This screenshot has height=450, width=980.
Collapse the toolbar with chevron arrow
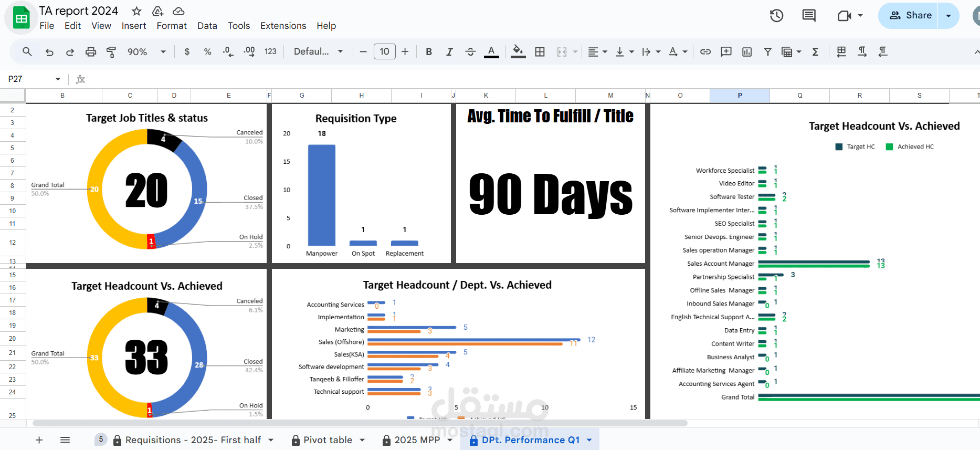click(976, 51)
